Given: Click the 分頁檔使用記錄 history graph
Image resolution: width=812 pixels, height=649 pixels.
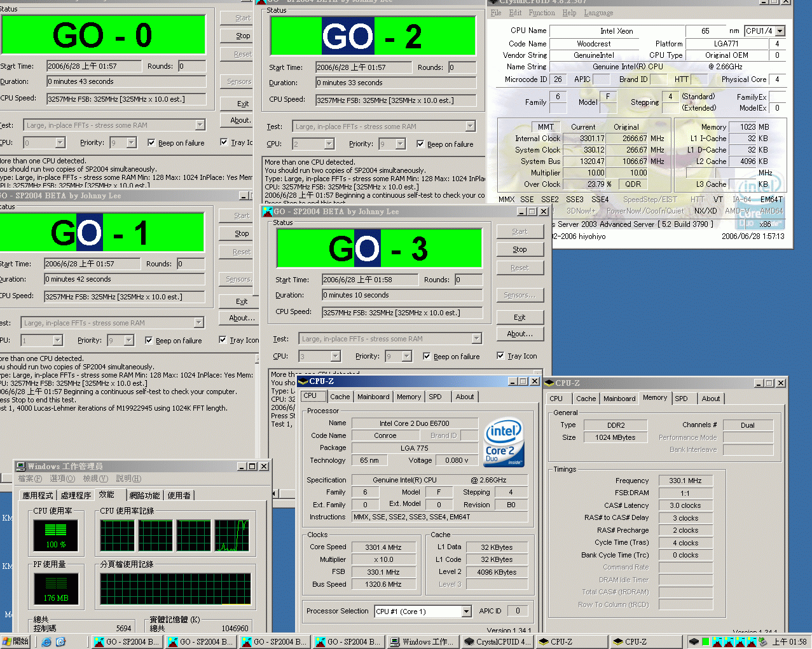Looking at the screenshot, I should 175,589.
